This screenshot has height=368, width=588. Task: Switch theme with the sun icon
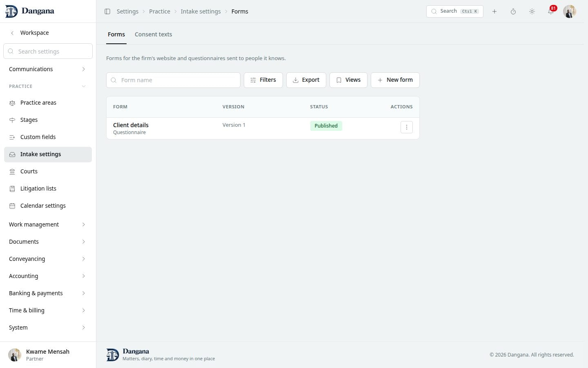click(532, 11)
